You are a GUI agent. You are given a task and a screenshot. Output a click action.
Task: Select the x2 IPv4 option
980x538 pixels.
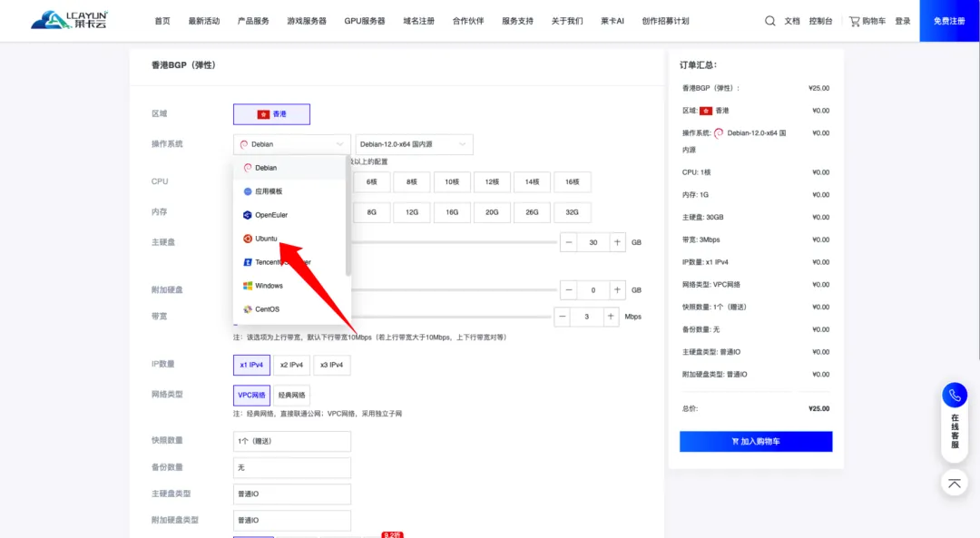[x=290, y=365]
